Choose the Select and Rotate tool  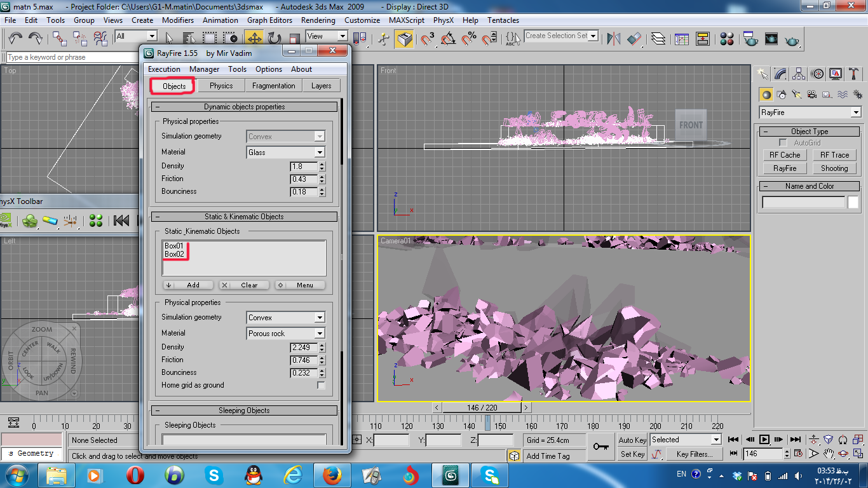275,38
